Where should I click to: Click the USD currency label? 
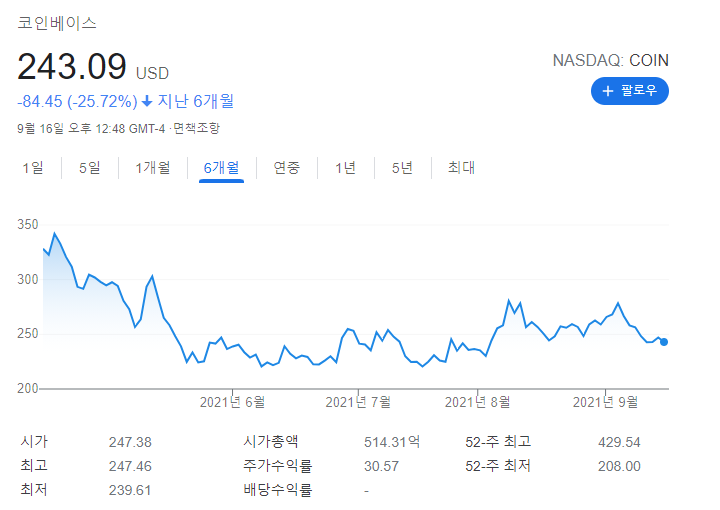click(x=152, y=73)
